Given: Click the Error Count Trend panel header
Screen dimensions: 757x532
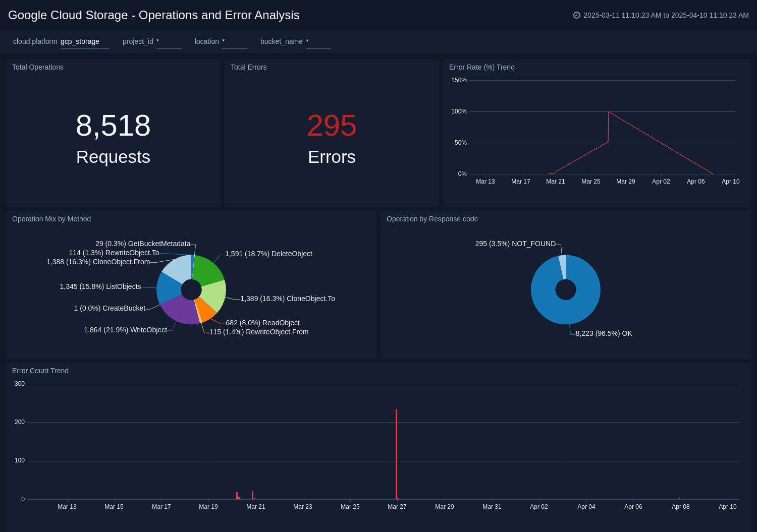Looking at the screenshot, I should tap(40, 371).
